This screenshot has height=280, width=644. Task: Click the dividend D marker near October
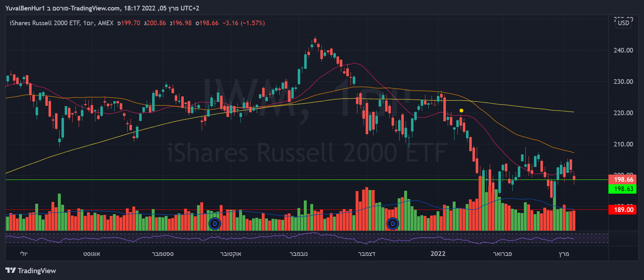215,224
